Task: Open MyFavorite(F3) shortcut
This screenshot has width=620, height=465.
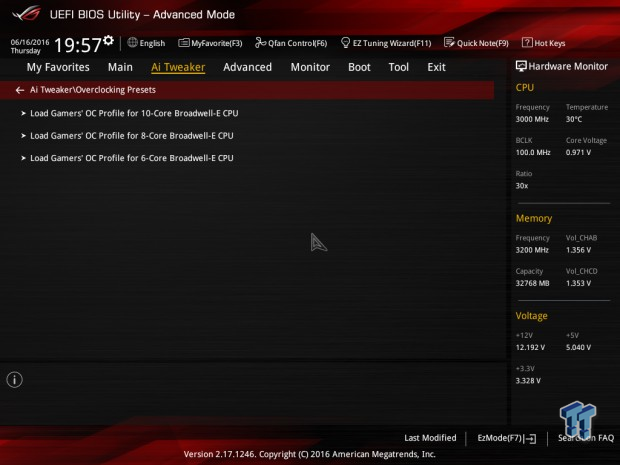Action: (217, 43)
